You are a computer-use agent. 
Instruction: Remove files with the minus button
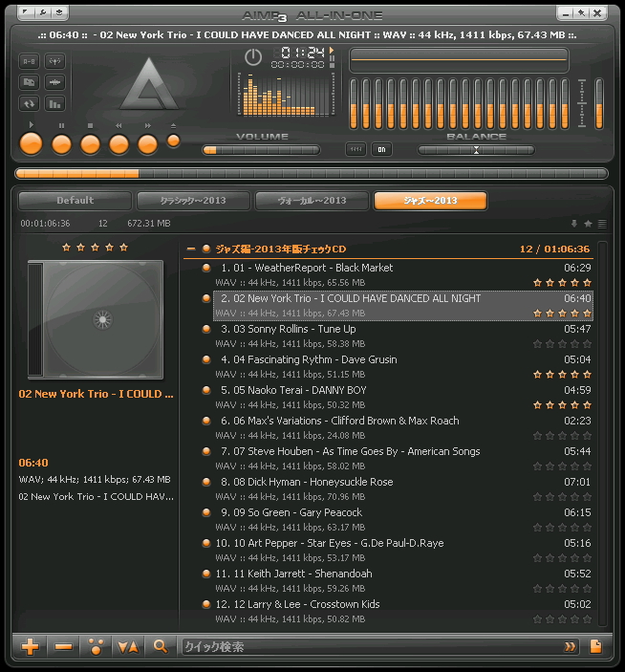(63, 647)
